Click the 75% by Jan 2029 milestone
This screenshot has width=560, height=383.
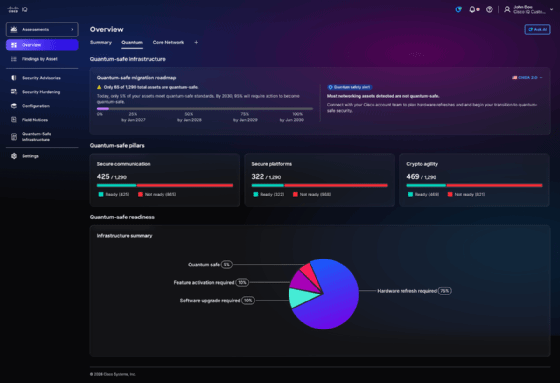(245, 117)
